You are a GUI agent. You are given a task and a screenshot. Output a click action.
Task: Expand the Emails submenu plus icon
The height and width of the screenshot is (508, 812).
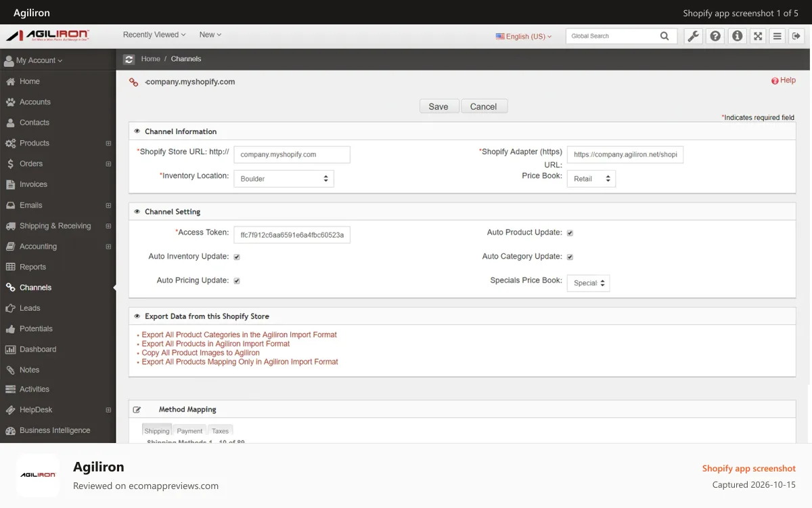(x=108, y=205)
